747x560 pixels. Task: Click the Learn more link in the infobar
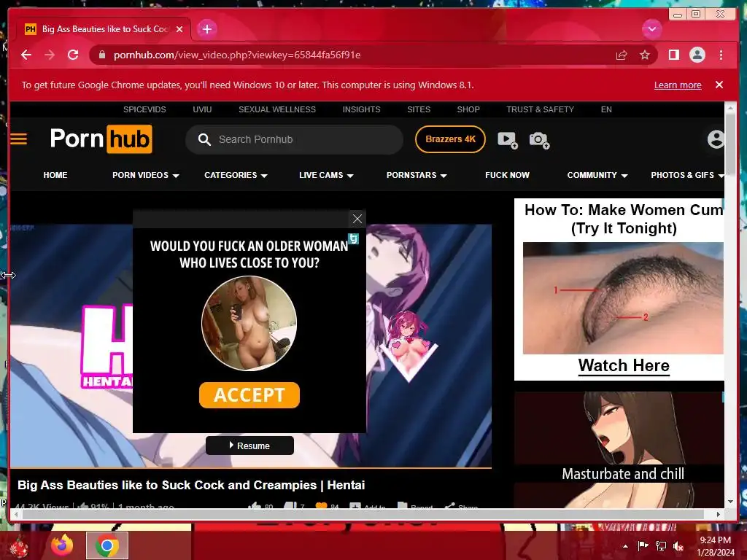coord(678,85)
